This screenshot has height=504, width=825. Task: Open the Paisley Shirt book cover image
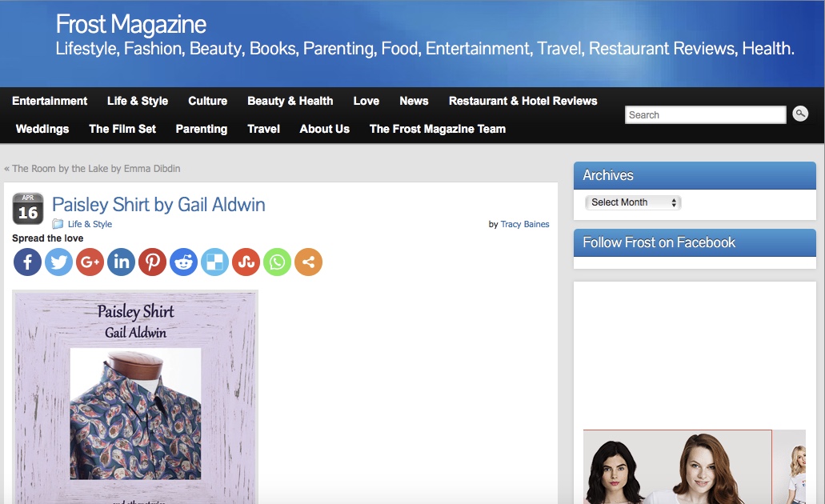click(x=135, y=397)
